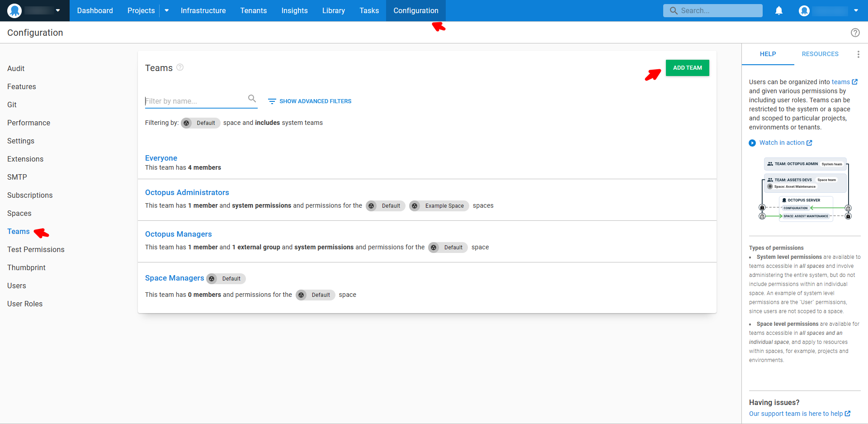The width and height of the screenshot is (868, 424).
Task: Click the notifications bell icon
Action: coord(779,10)
